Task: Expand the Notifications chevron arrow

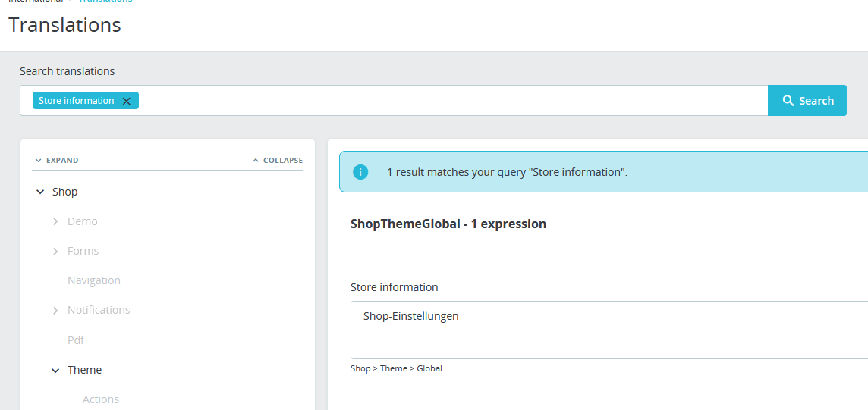Action: 55,311
